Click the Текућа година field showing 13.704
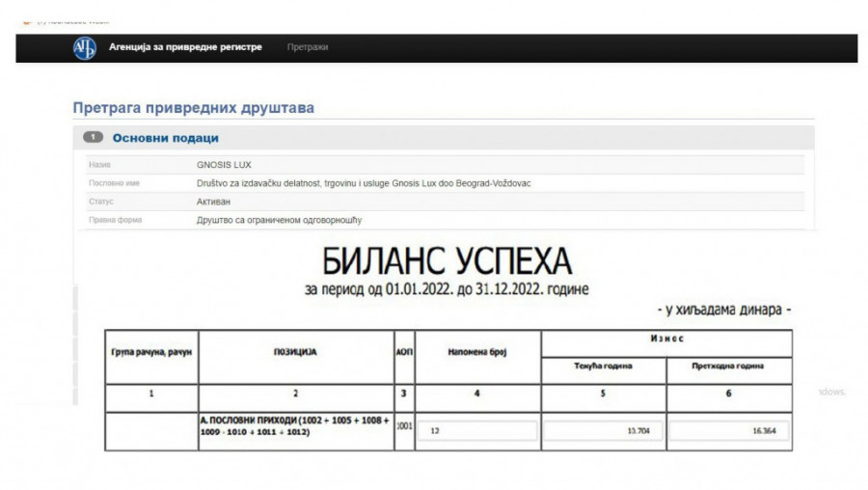This screenshot has width=868, height=490. coord(603,431)
